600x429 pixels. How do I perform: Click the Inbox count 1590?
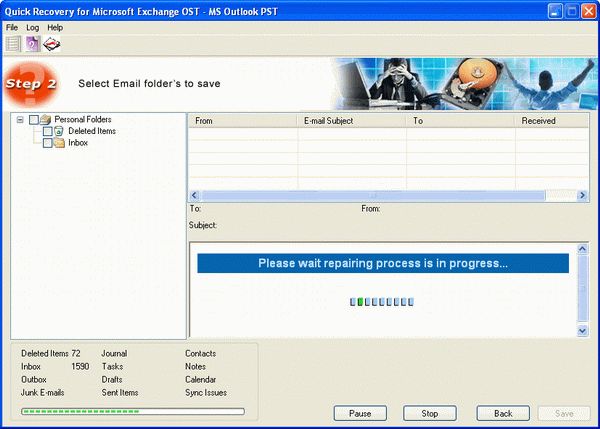click(80, 367)
